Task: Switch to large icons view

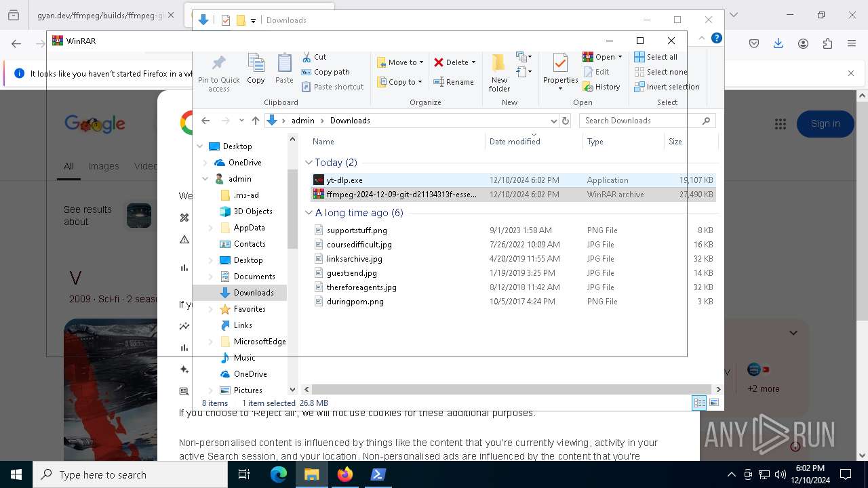Action: (x=713, y=403)
